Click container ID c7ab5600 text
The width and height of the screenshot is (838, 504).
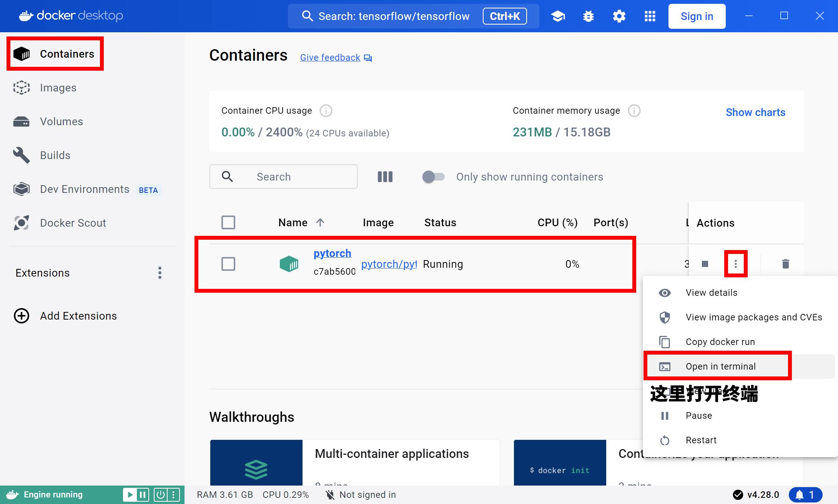tap(334, 272)
